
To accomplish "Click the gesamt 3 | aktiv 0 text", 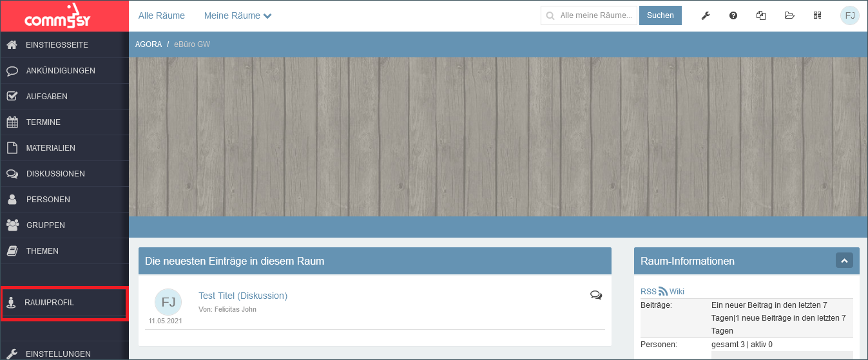I will click(x=742, y=345).
